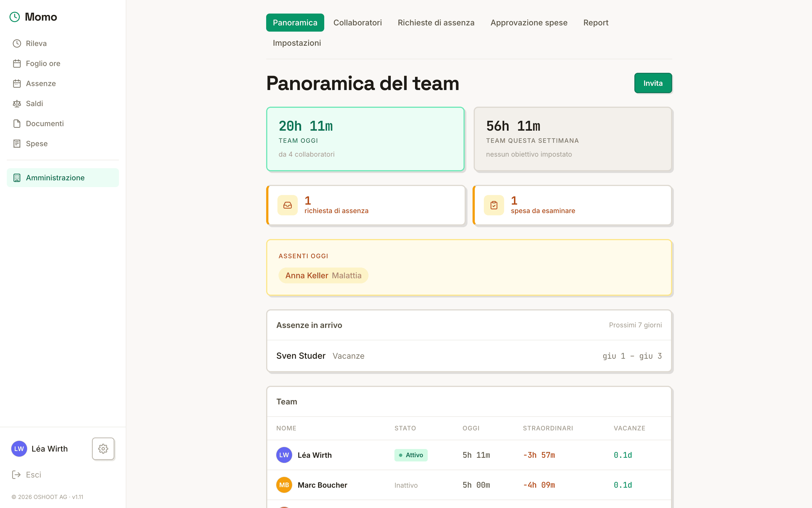This screenshot has height=508, width=812.
Task: Click the Spese receipt icon
Action: [x=17, y=143]
